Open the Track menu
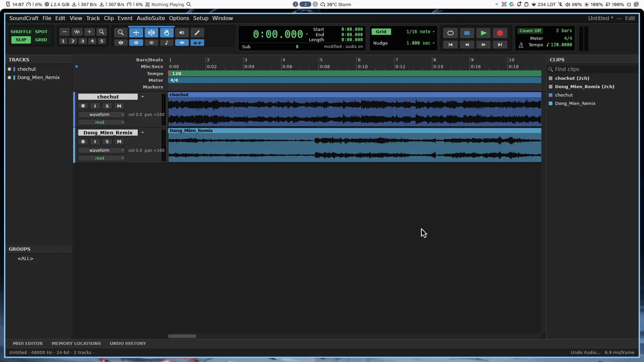The image size is (644, 362). pyautogui.click(x=93, y=18)
